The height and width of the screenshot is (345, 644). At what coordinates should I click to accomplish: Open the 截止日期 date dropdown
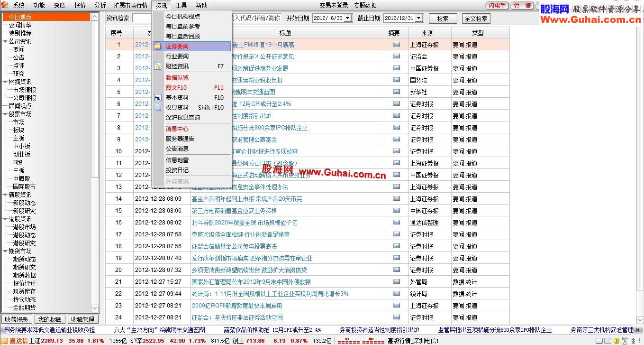click(x=419, y=18)
